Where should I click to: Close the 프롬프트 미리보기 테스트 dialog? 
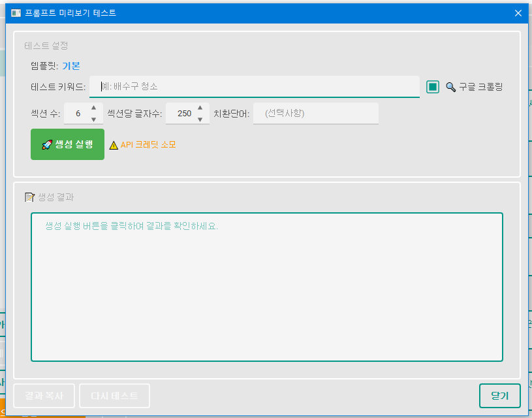pos(519,12)
